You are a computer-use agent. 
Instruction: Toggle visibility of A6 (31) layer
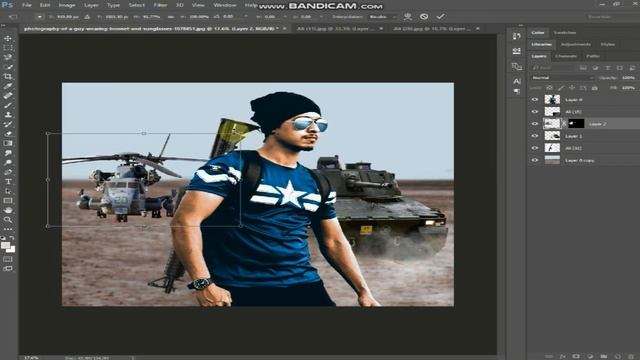point(535,148)
